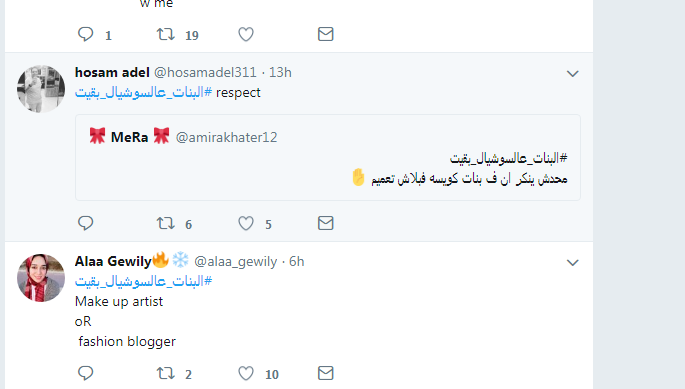
Task: Send hosam adel's tweet via direct message
Action: 325,223
